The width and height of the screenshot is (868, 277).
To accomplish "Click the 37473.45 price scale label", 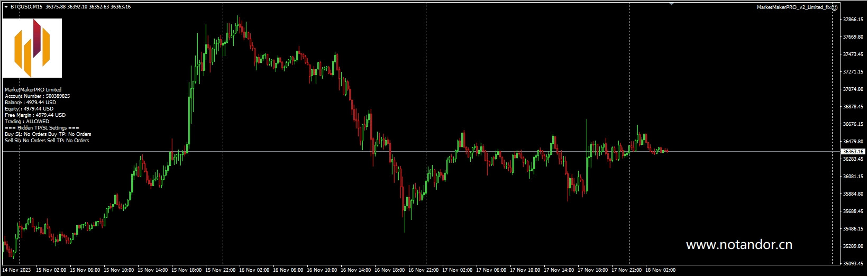I will pyautogui.click(x=853, y=54).
